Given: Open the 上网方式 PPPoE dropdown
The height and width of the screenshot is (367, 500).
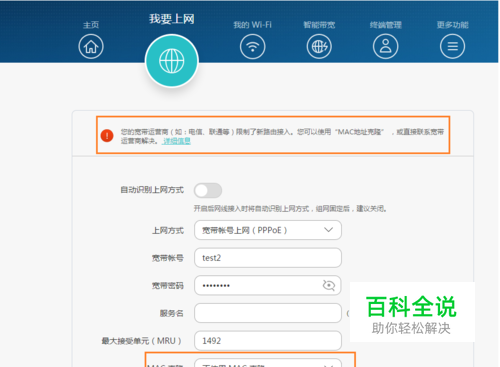Looking at the screenshot, I should coord(268,230).
